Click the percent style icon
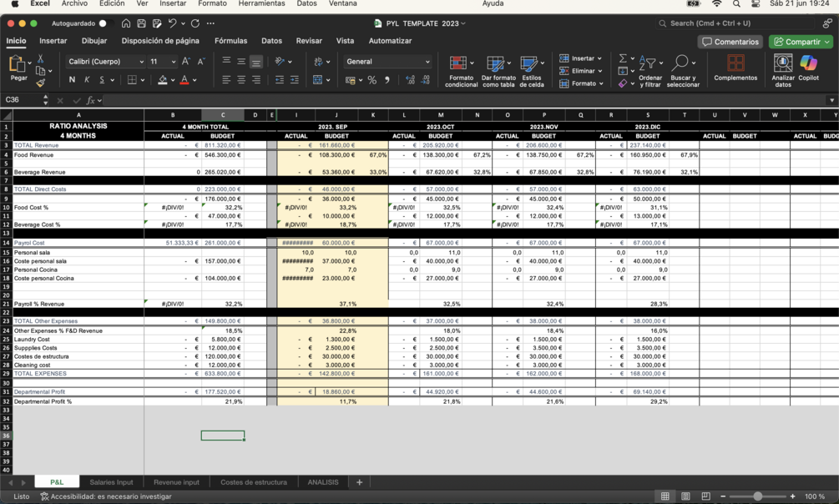Viewport: 839px width, 504px height. pos(371,80)
